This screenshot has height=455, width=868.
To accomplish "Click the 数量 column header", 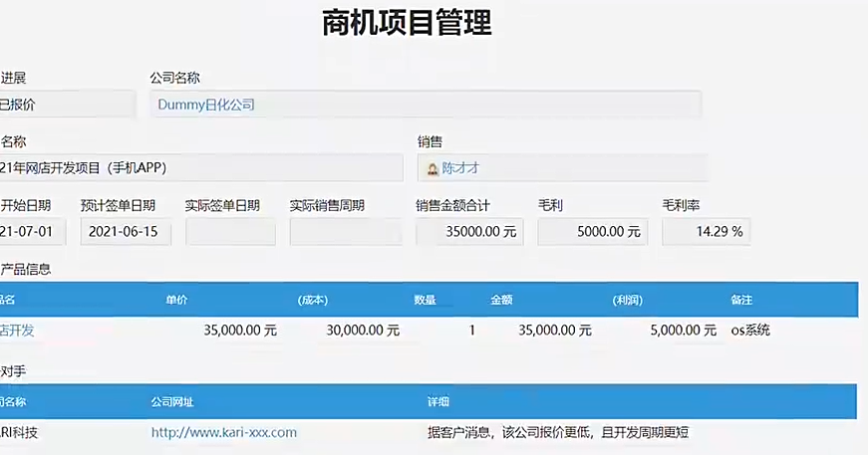I will click(x=426, y=300).
